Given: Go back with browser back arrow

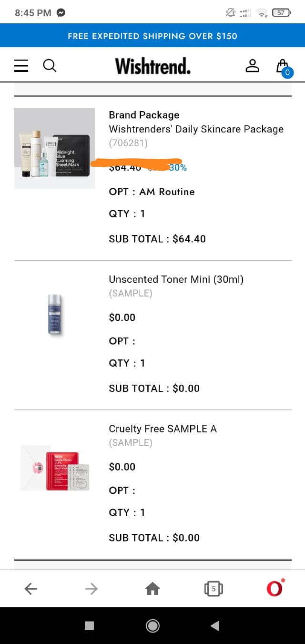Looking at the screenshot, I should coord(31,589).
